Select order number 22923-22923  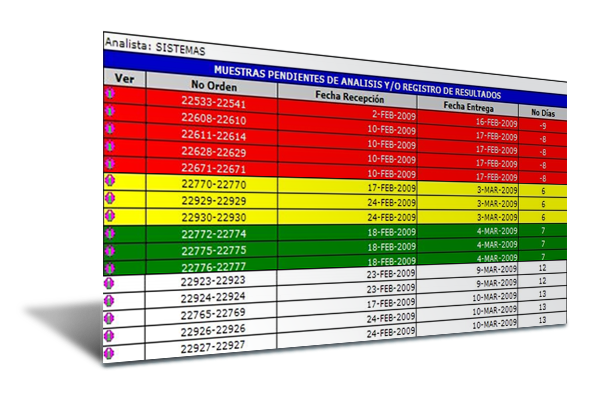coord(213,281)
